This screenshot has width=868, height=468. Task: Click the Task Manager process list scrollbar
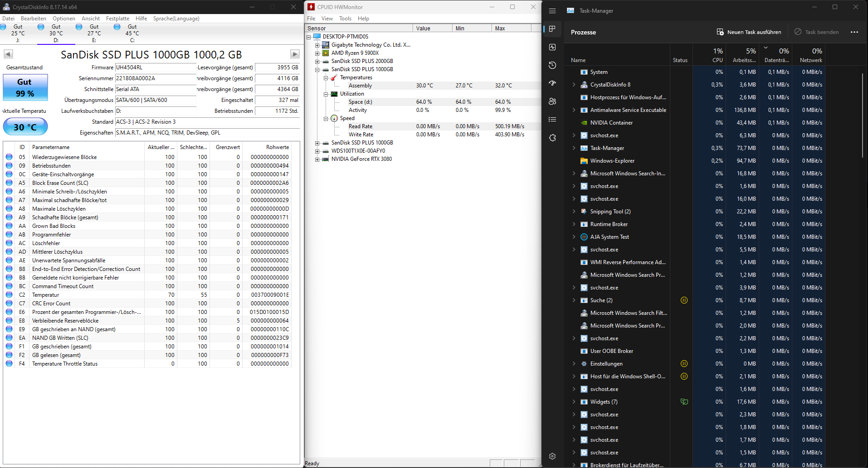[x=863, y=116]
